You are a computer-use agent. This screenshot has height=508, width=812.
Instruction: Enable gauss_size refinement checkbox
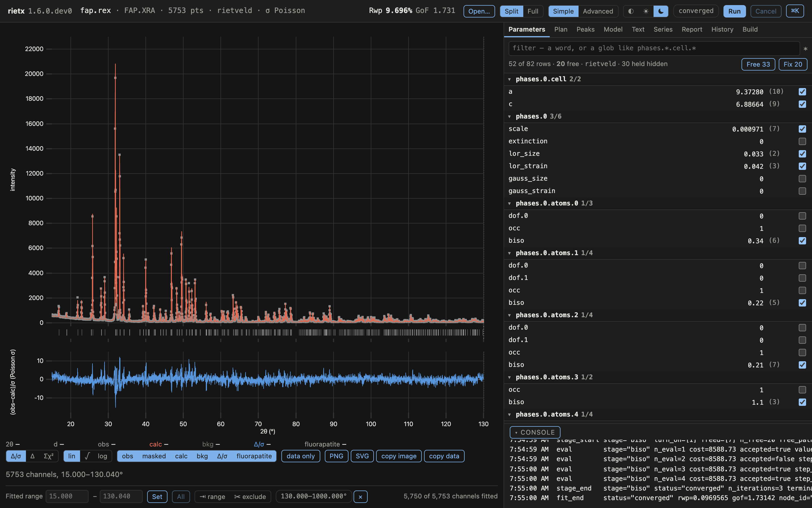802,179
